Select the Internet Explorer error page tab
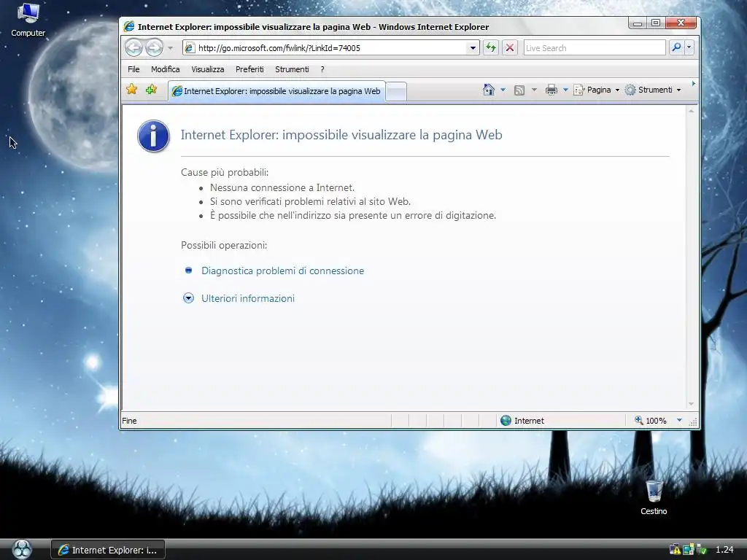Viewport: 747px width, 560px height. pos(276,91)
